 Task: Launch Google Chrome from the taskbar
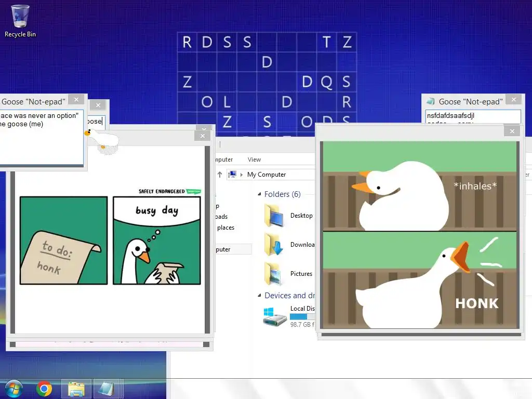click(44, 389)
